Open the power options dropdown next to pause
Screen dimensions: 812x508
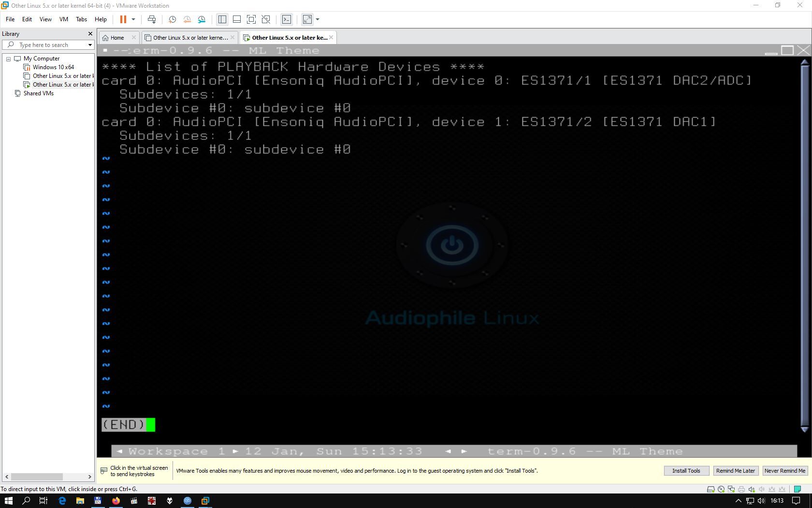[x=133, y=19]
